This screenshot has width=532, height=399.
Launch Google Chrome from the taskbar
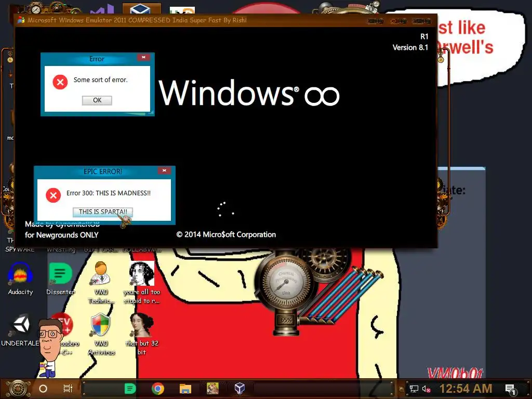pos(158,389)
